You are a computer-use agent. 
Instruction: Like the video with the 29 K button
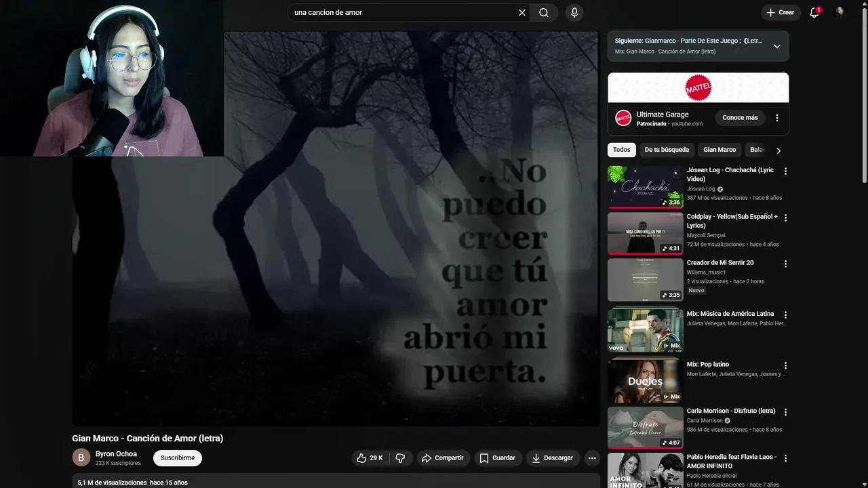(x=370, y=457)
